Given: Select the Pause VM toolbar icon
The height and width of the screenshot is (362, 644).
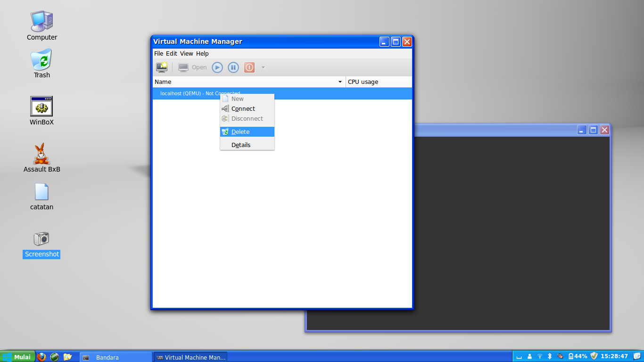Looking at the screenshot, I should click(233, 67).
